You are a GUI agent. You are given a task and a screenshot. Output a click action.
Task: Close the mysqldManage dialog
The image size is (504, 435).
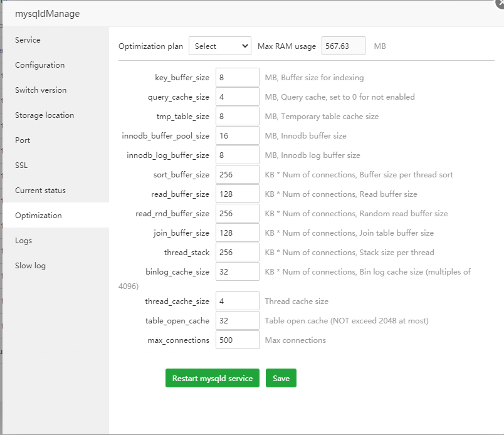pos(500,3)
